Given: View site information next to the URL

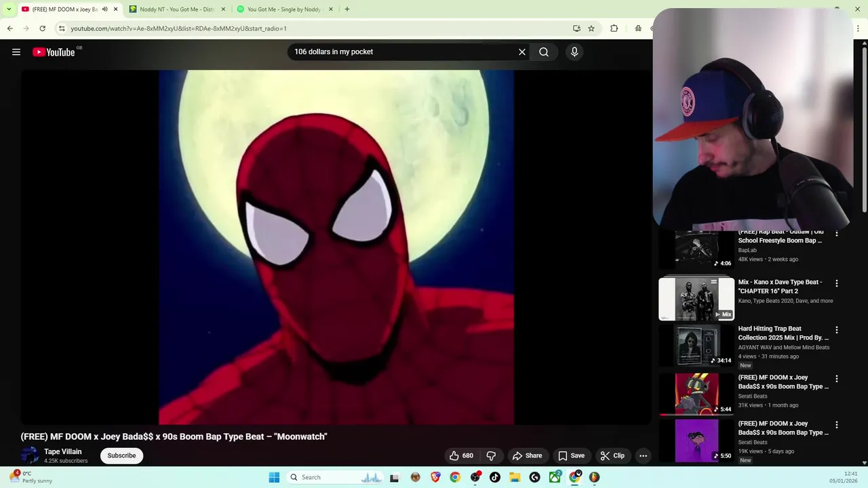Looking at the screenshot, I should pos(62,28).
